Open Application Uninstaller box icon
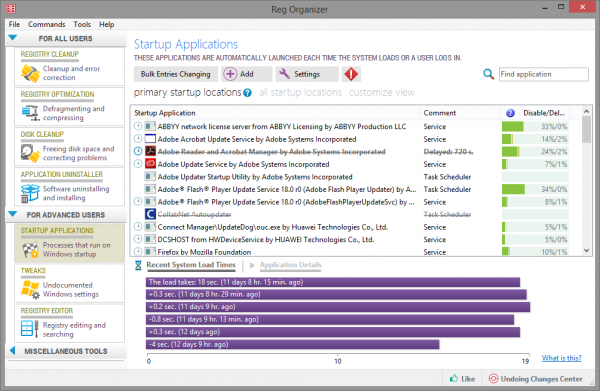The image size is (600, 391). [30, 193]
